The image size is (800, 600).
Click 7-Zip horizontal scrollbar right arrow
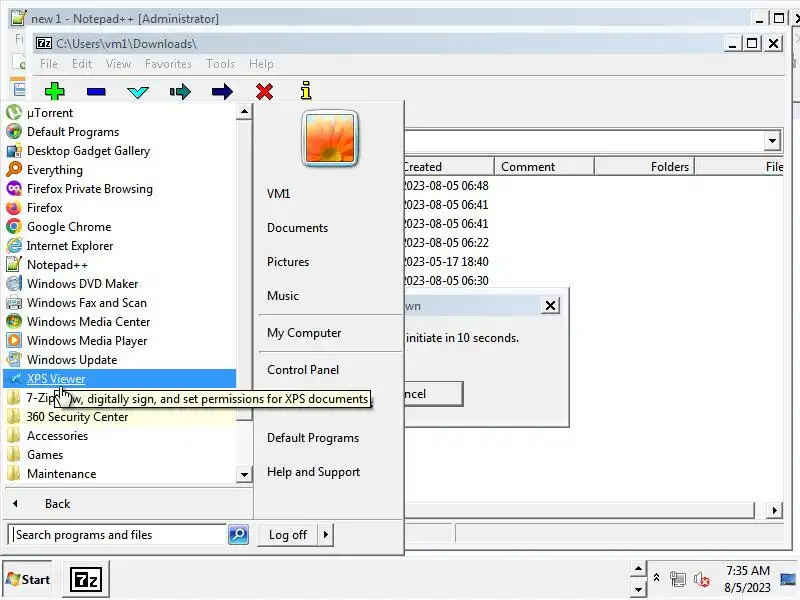[x=774, y=510]
